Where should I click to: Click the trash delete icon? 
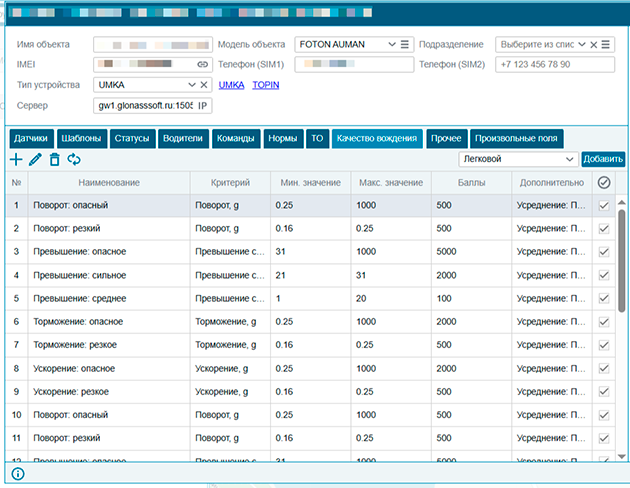click(54, 159)
